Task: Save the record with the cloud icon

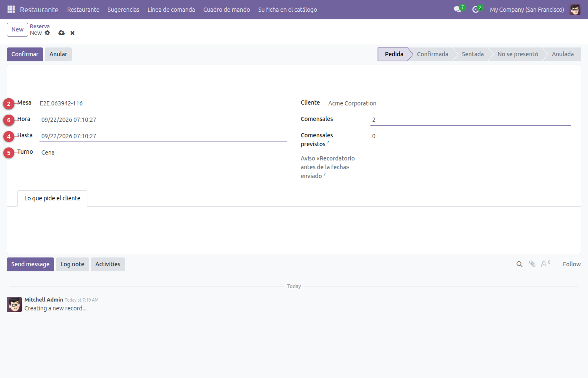Action: [62, 33]
